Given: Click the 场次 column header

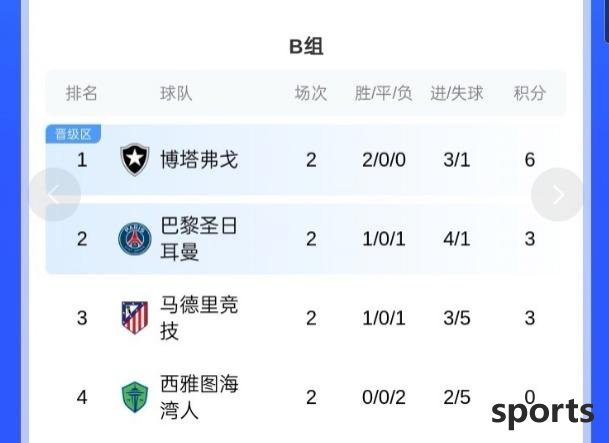Looking at the screenshot, I should [311, 93].
